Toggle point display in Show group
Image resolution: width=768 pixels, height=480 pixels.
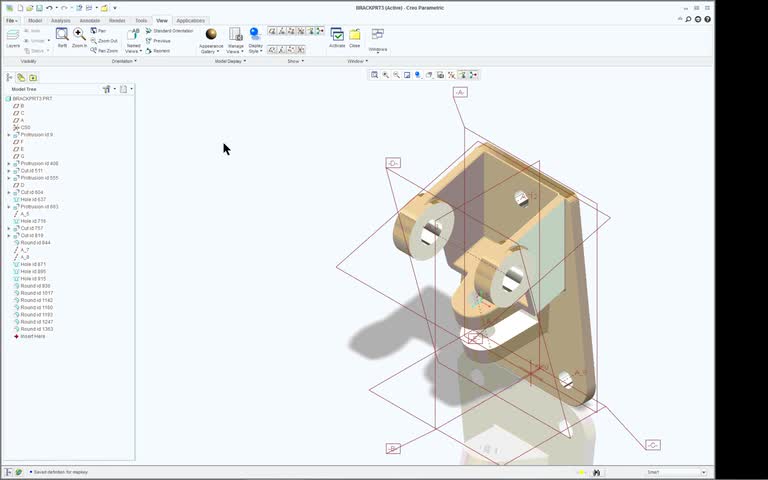[x=291, y=31]
